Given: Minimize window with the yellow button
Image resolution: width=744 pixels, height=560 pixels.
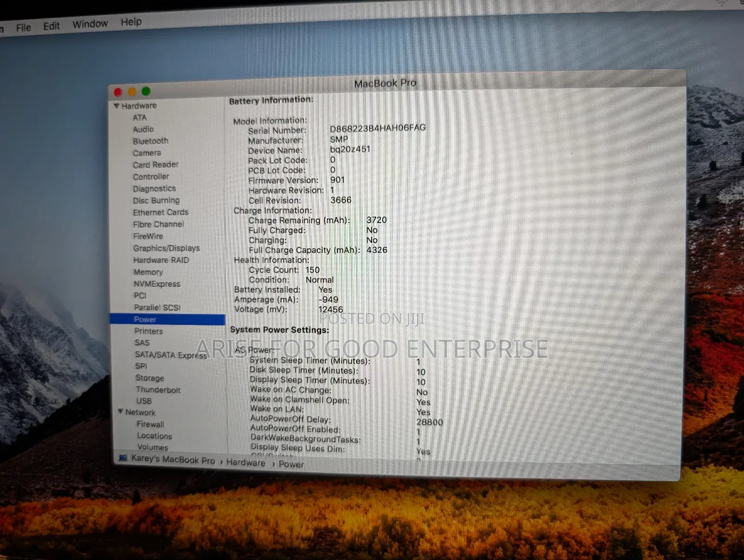Looking at the screenshot, I should coord(132,92).
